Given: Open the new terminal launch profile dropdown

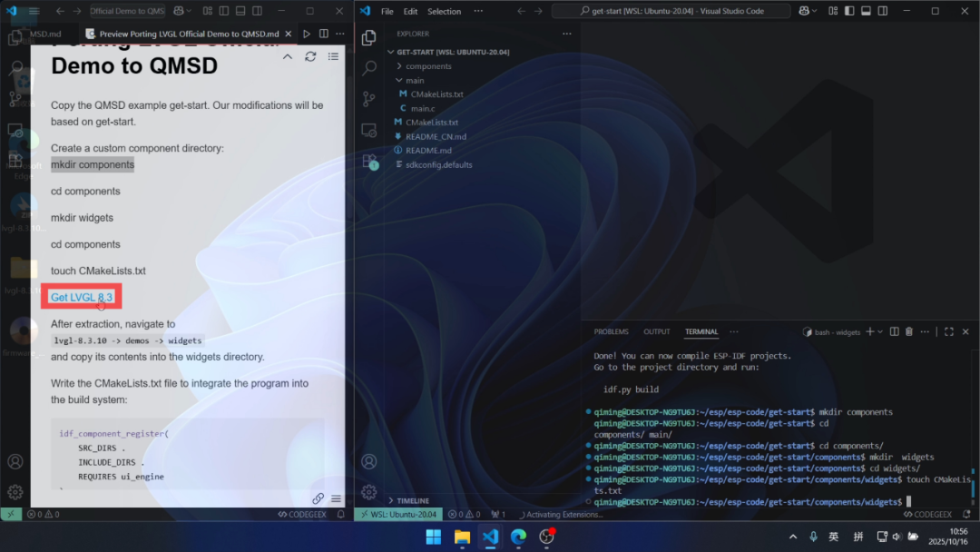Looking at the screenshot, I should (881, 332).
